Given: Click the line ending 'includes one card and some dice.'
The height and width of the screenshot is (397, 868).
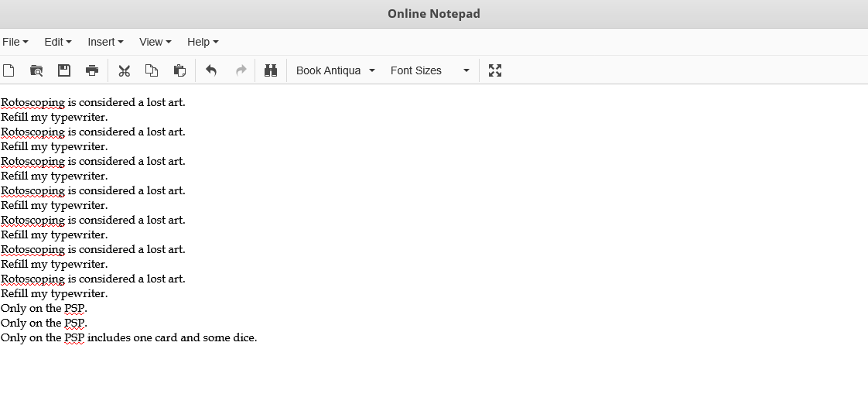Looking at the screenshot, I should (x=129, y=337).
